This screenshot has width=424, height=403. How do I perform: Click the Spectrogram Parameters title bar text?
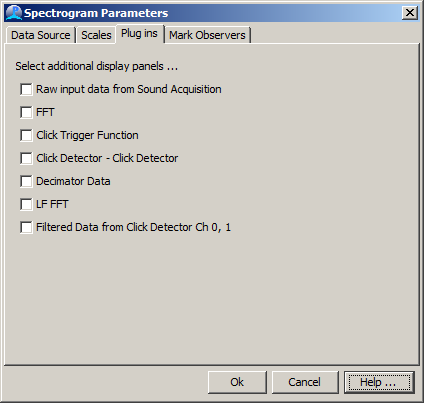(x=96, y=13)
